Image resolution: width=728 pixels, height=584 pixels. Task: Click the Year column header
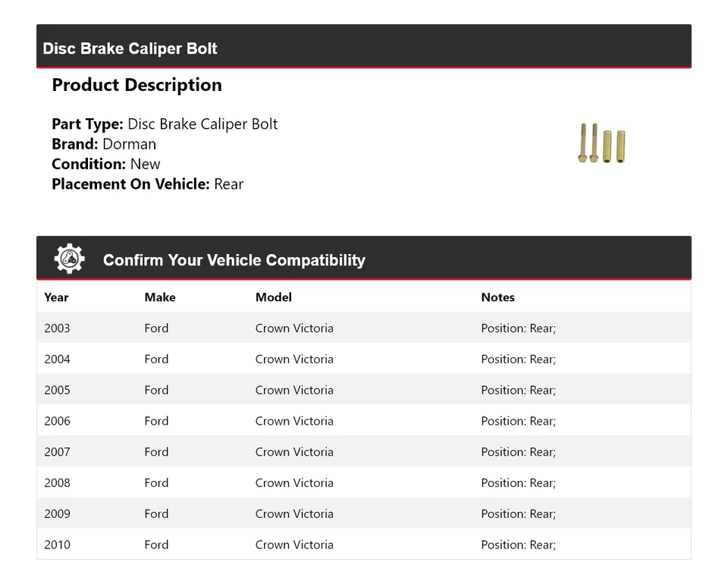56,297
